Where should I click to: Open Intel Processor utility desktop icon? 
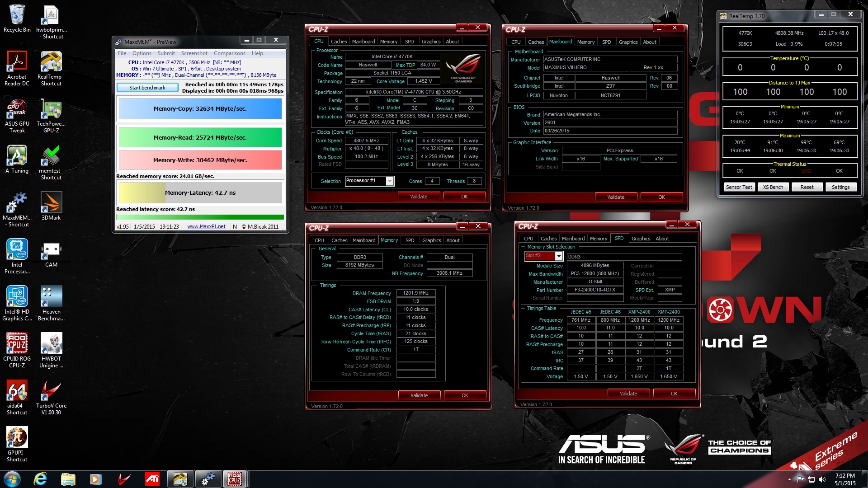click(x=17, y=256)
